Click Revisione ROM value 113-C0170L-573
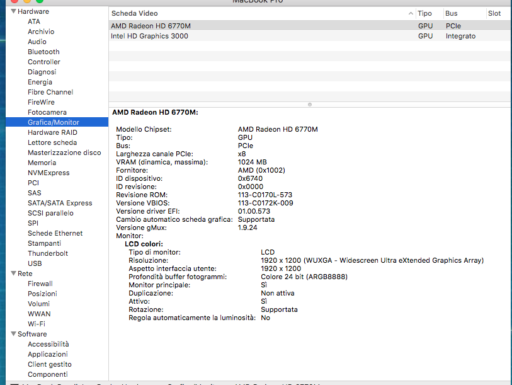512x385 pixels. click(265, 195)
